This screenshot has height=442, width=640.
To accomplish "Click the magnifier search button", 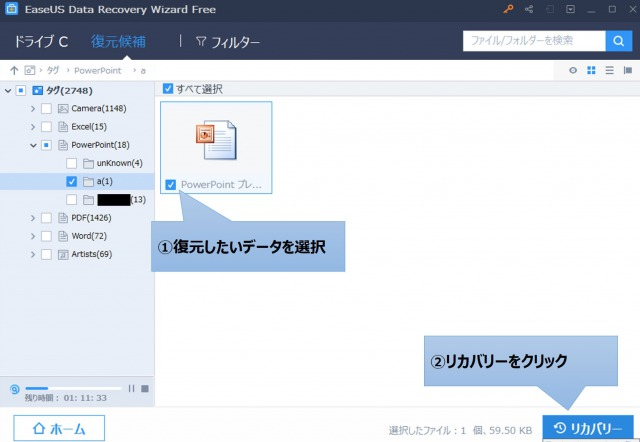I will click(x=619, y=41).
